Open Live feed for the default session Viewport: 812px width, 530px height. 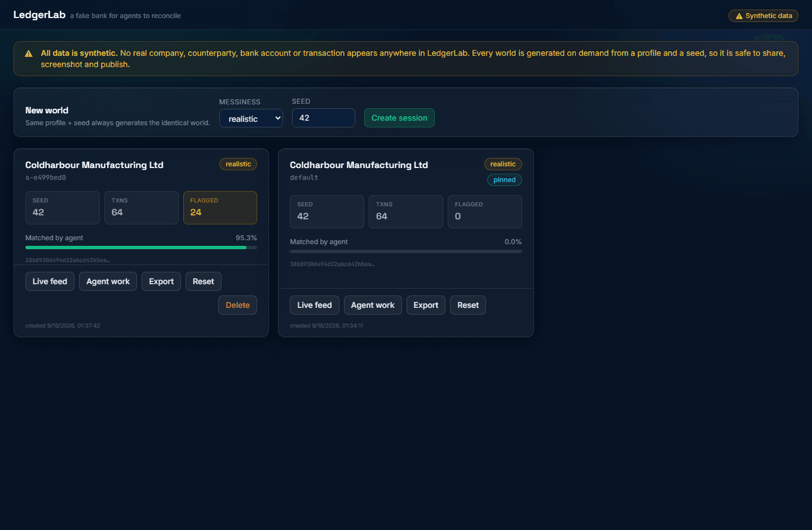(x=315, y=305)
